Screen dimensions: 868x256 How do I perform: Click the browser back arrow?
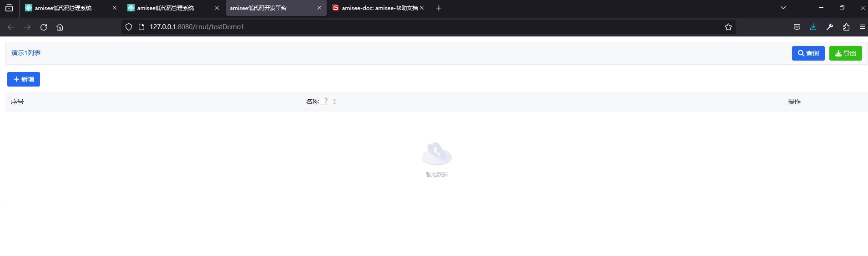pyautogui.click(x=11, y=27)
